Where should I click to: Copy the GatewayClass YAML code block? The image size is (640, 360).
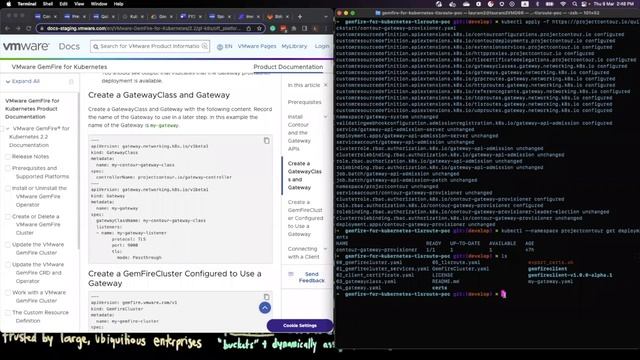click(x=267, y=141)
